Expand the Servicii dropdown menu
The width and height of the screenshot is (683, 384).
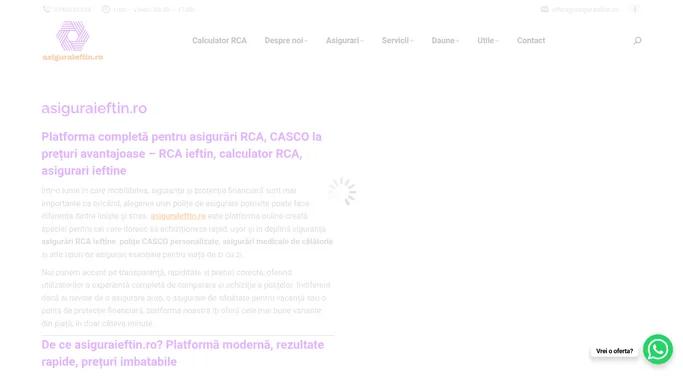[397, 40]
